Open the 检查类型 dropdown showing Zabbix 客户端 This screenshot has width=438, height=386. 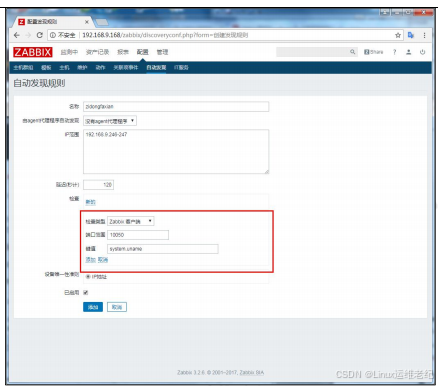tap(131, 221)
